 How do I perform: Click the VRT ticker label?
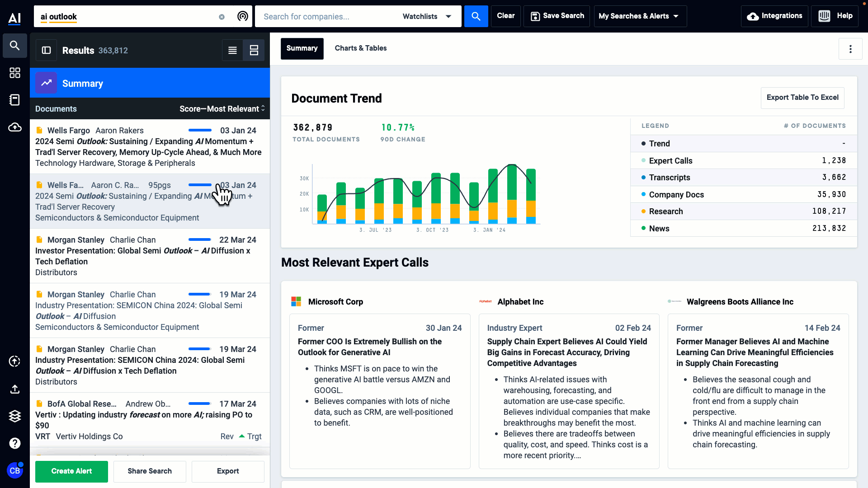click(42, 436)
